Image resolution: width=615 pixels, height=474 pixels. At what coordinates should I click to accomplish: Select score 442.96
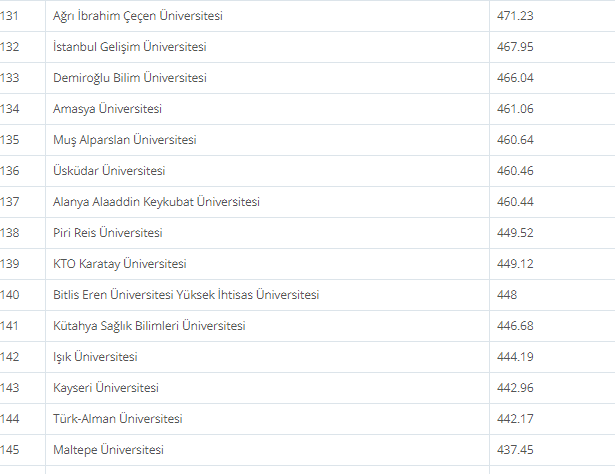(515, 387)
